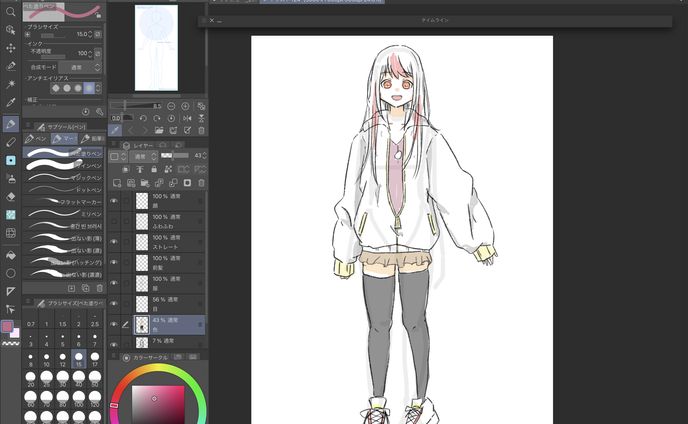Delete layer using layer panel trash icon
Image resolution: width=688 pixels, height=424 pixels.
coord(201,183)
